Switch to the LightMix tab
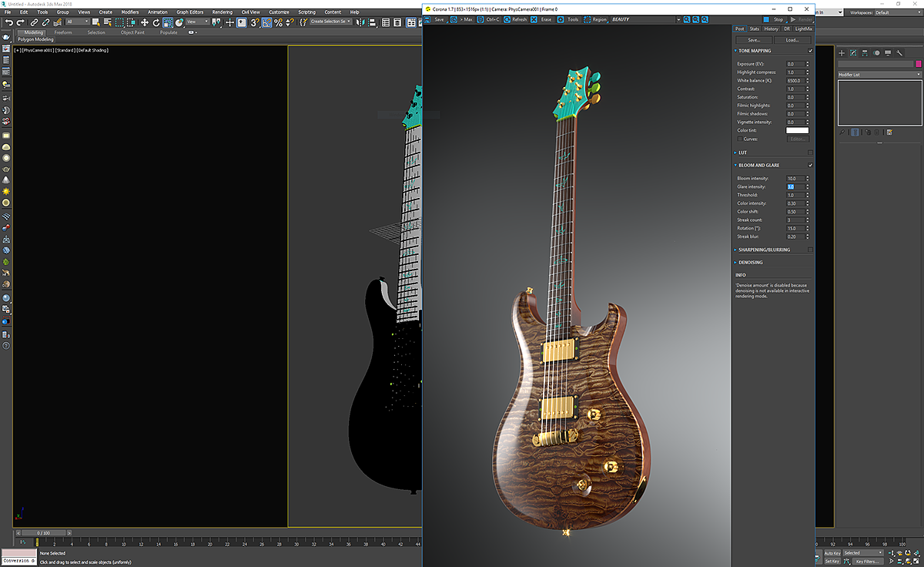This screenshot has width=924, height=567. [x=803, y=29]
